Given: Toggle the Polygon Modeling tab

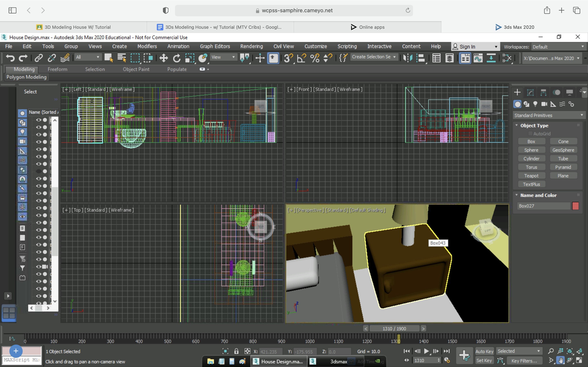Looking at the screenshot, I should [26, 77].
